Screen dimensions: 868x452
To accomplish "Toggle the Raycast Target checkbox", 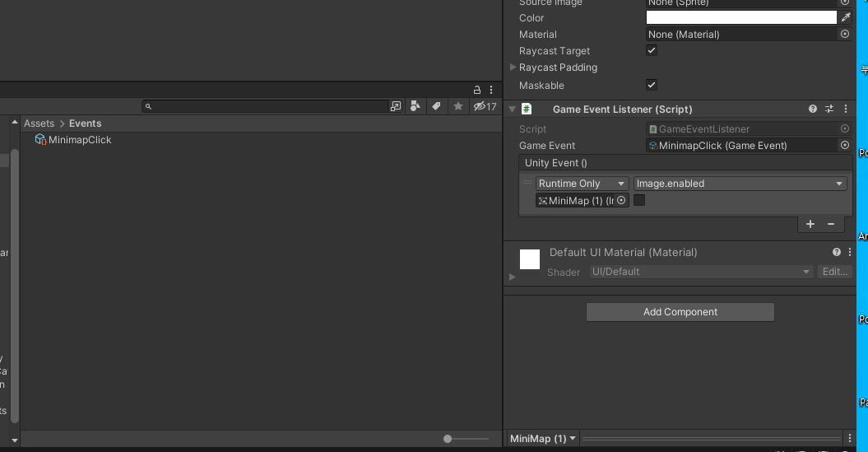I will tap(652, 50).
